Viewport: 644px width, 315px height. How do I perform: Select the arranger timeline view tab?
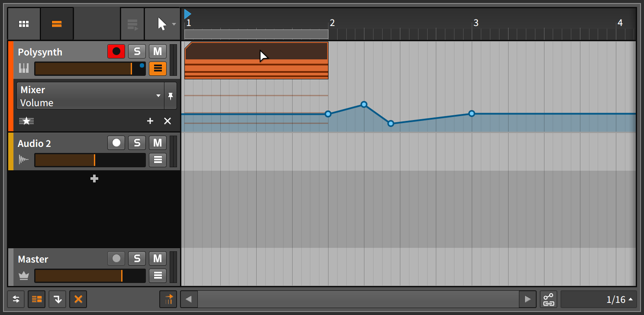point(57,23)
